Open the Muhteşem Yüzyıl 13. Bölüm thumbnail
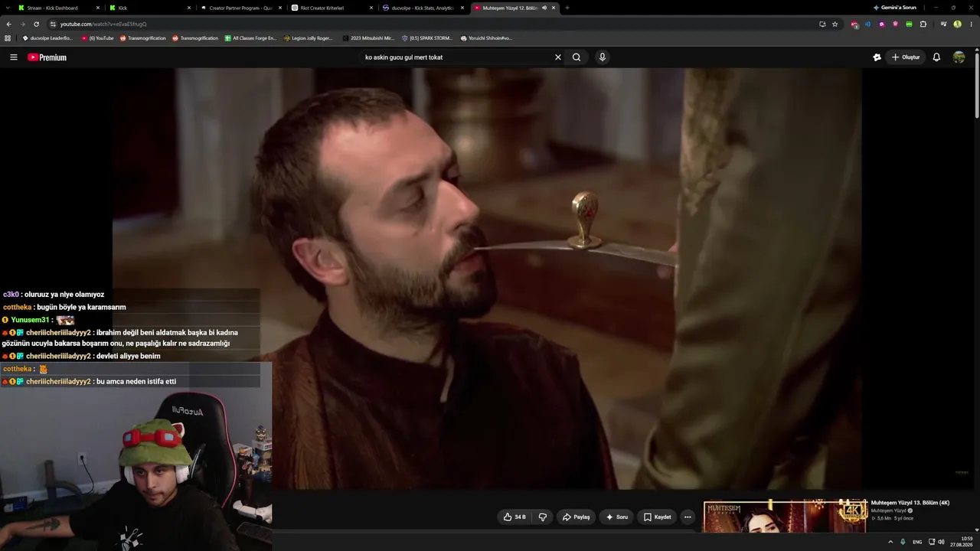Screen dimensions: 980x551 tap(785, 516)
